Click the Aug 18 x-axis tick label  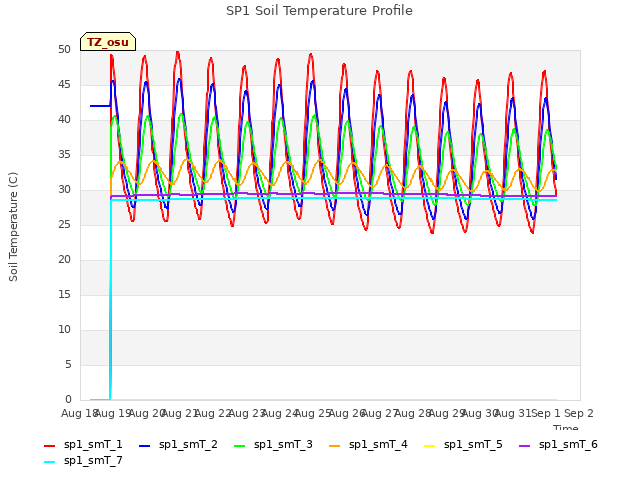79,413
